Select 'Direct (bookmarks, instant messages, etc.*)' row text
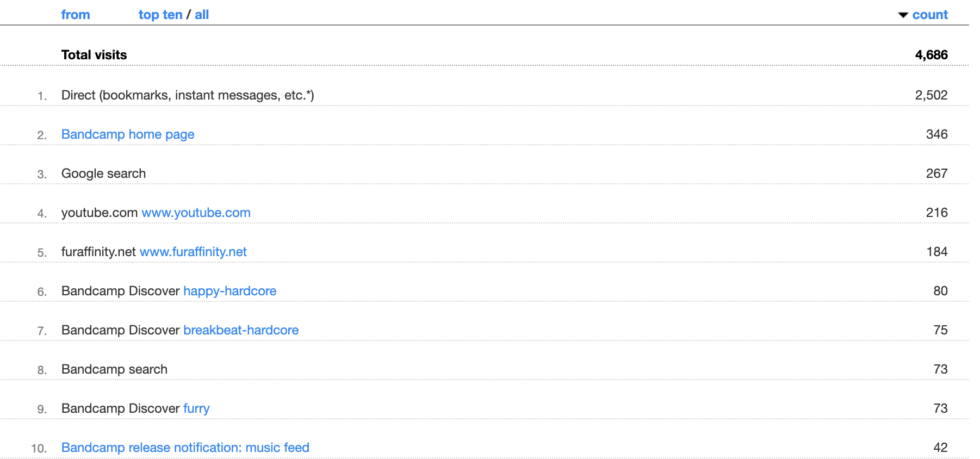Viewport: 980px width, 459px height. [x=188, y=95]
